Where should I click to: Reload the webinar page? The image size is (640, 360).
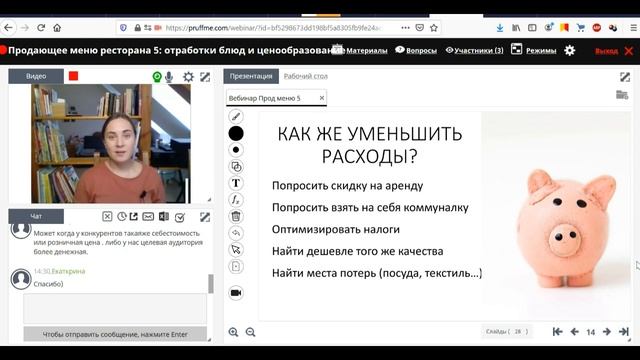41,28
